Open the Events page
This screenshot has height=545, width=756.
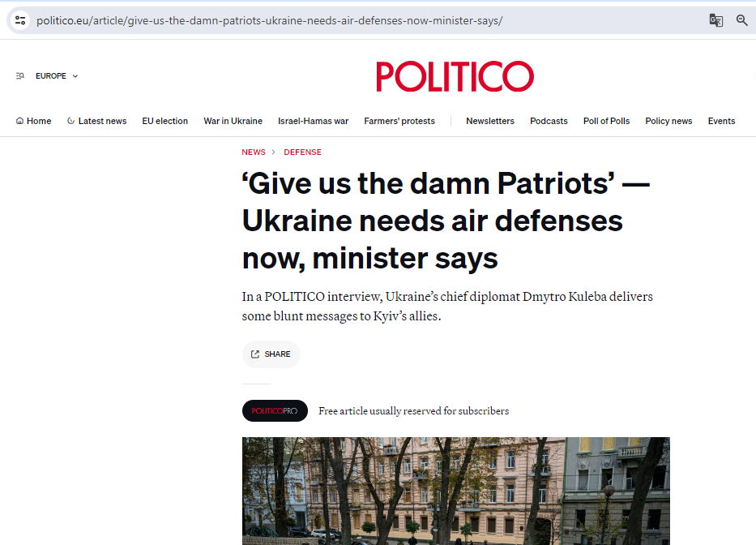[721, 121]
